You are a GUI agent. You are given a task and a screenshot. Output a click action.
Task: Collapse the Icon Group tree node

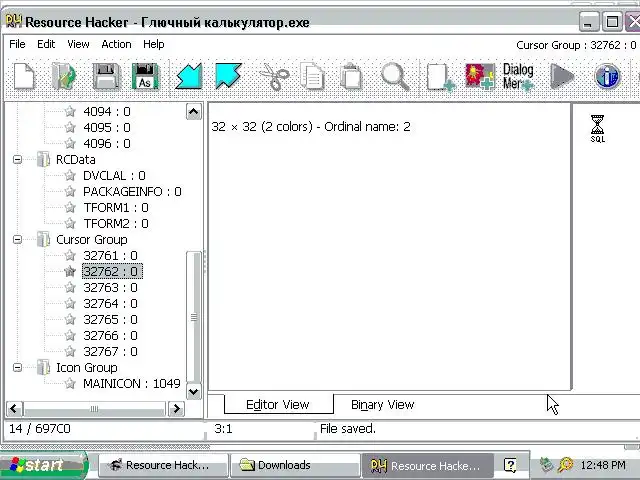click(17, 367)
